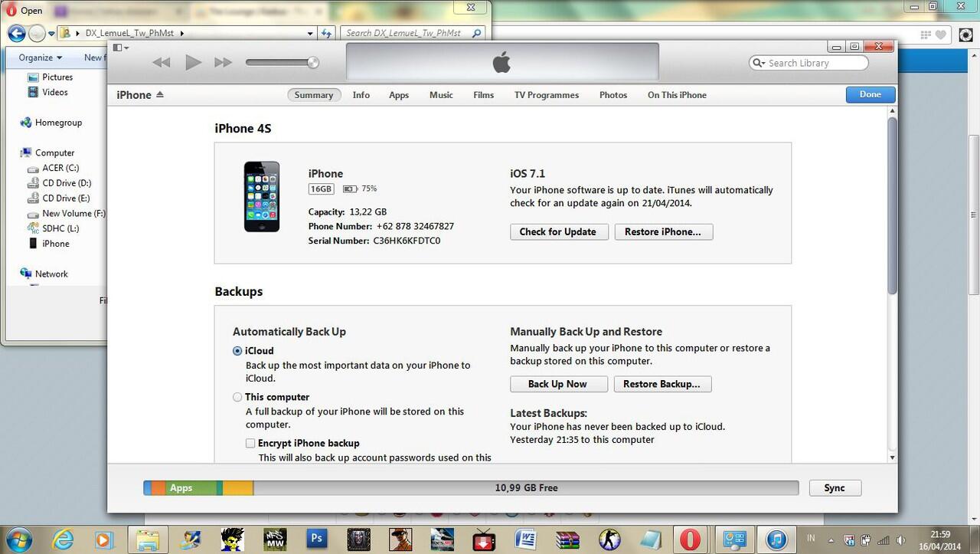Open the Network item in the navigation pane
This screenshot has height=554, width=980.
(x=44, y=274)
